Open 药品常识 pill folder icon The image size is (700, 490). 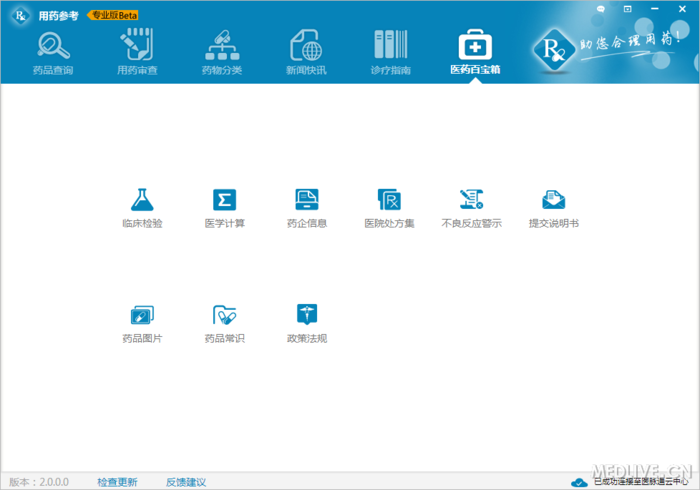point(225,315)
